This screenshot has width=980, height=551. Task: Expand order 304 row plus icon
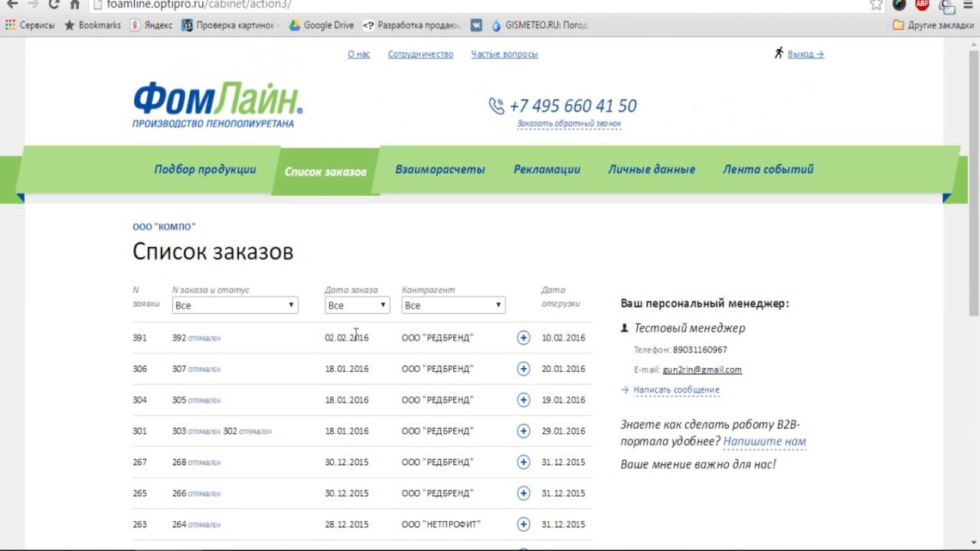523,399
